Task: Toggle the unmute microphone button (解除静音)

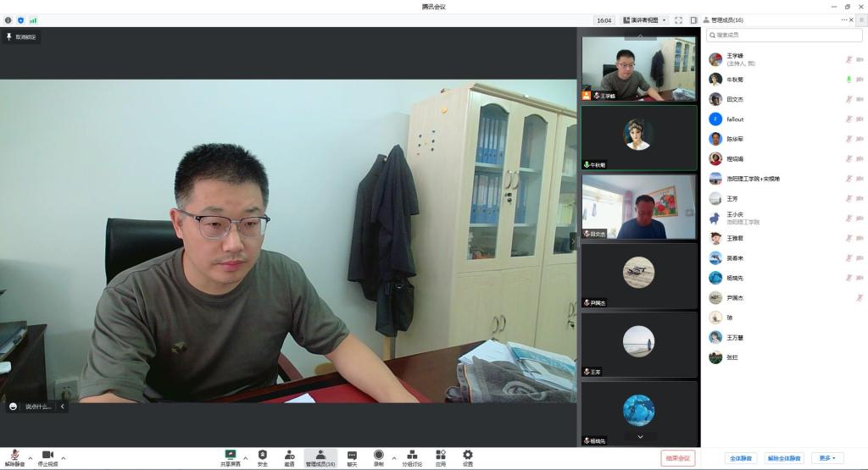Action: click(14, 456)
